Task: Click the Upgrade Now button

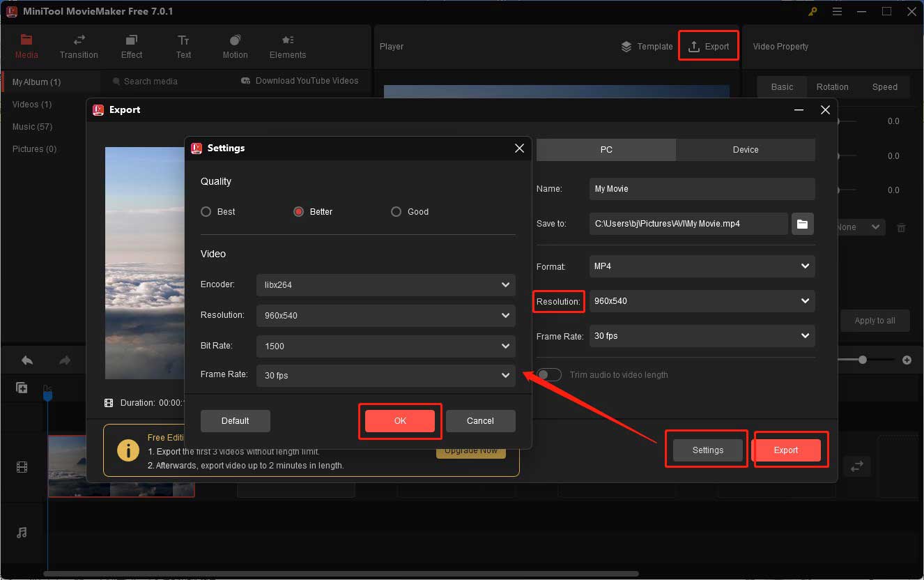Action: tap(471, 450)
